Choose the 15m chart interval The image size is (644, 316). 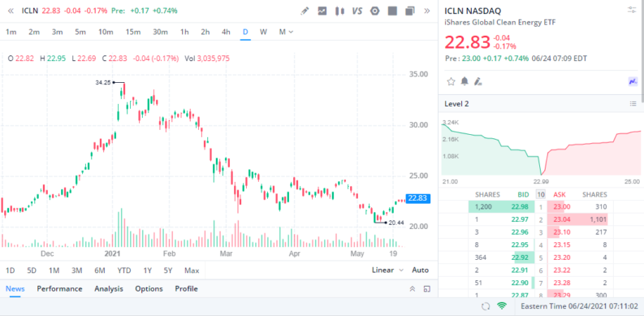(132, 32)
